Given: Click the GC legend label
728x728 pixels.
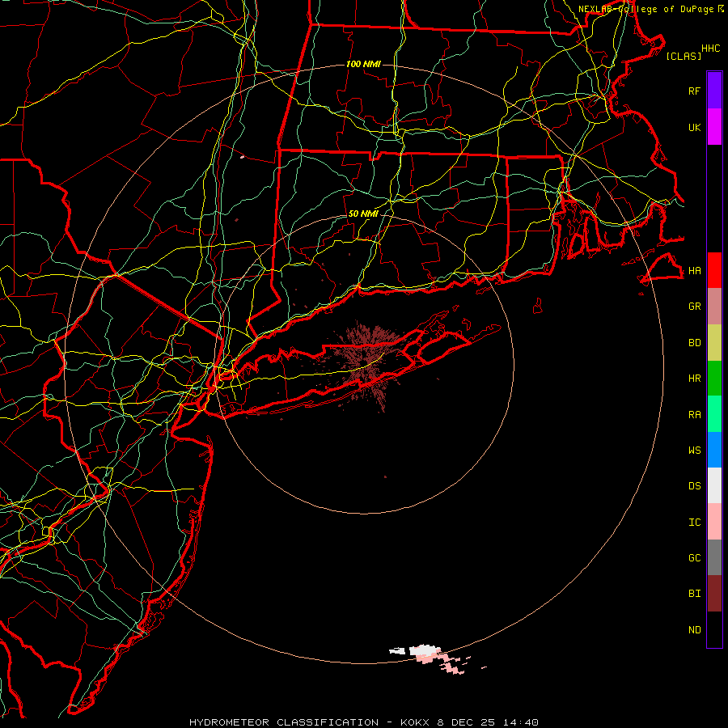Looking at the screenshot, I should tap(694, 558).
